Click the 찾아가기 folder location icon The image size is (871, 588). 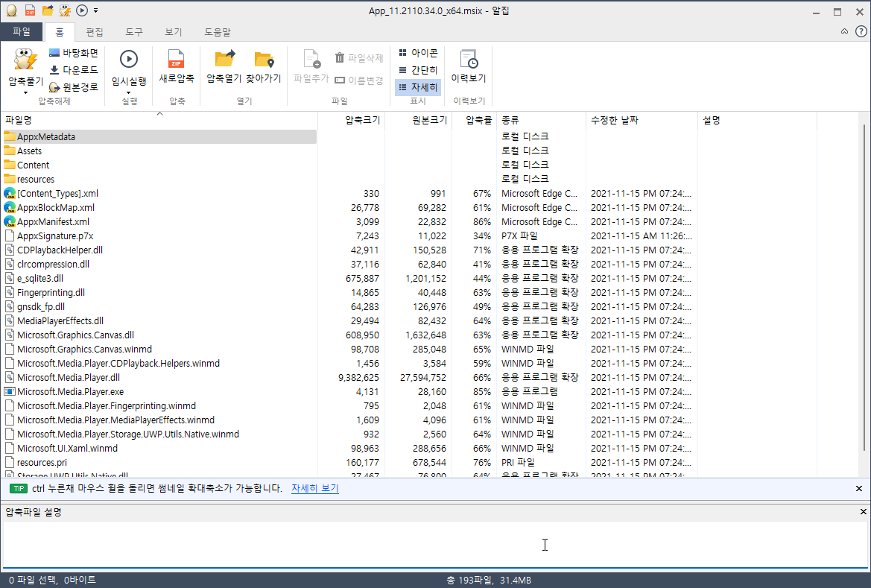pyautogui.click(x=264, y=59)
